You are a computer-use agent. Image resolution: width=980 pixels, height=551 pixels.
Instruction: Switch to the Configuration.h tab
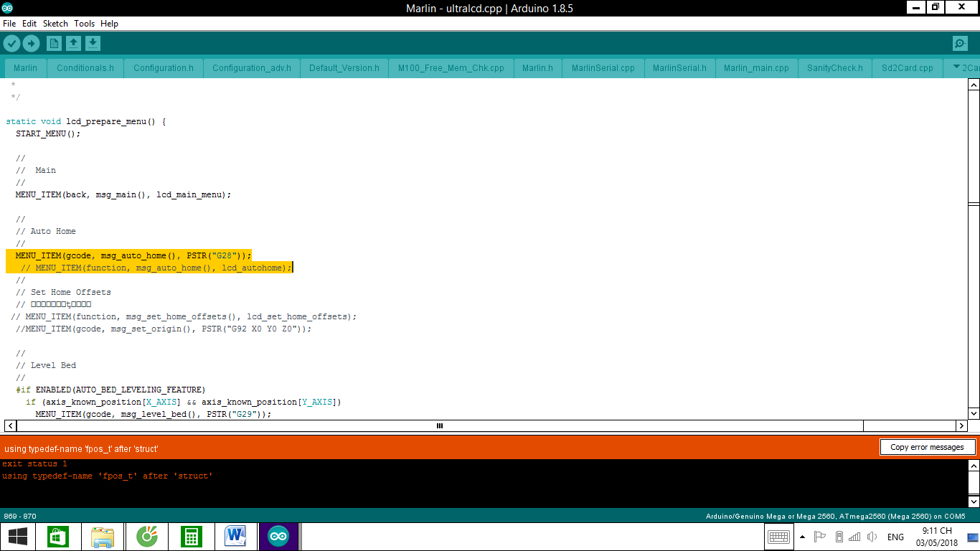click(x=164, y=68)
